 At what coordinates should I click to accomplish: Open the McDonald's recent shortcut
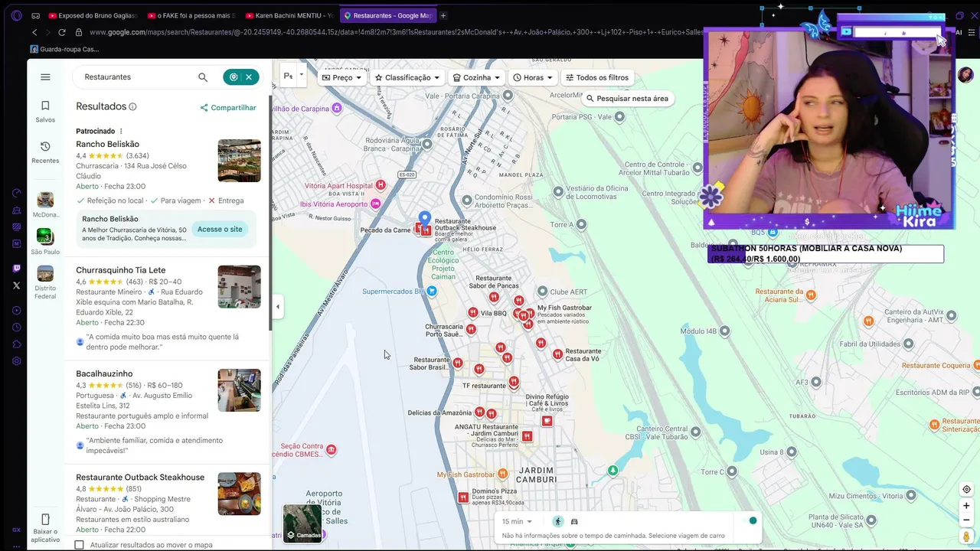click(x=45, y=205)
